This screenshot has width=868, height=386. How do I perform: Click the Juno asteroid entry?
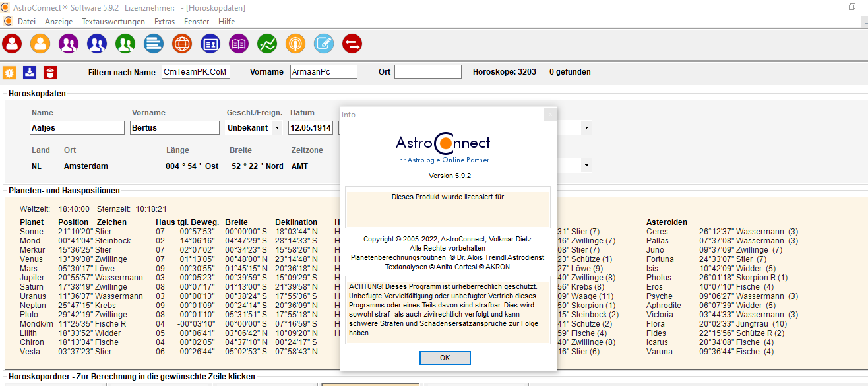(x=655, y=250)
